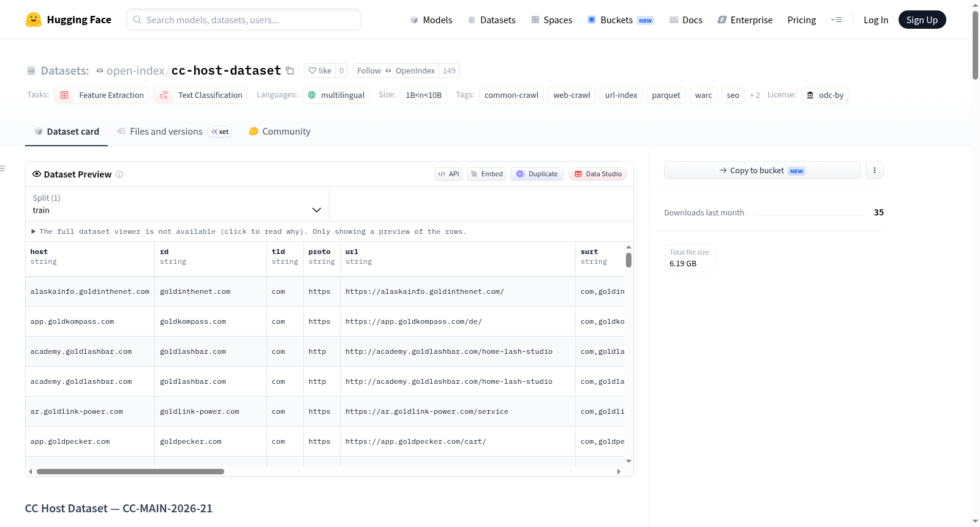Click the page vertical scrollbar
Screen dimensions: 980x527
[975, 45]
